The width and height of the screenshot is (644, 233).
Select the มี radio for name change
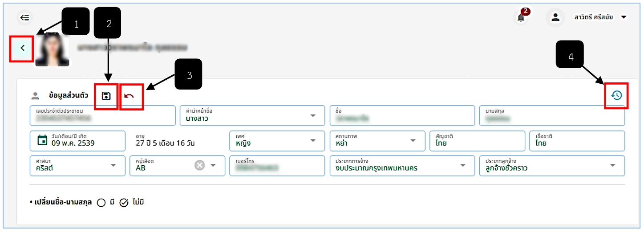point(101,203)
